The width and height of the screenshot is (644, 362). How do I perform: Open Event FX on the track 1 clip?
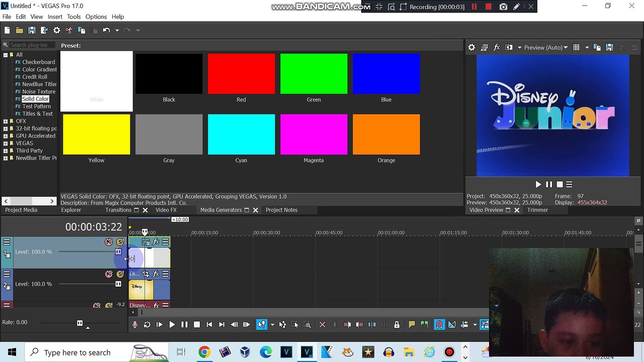tap(156, 242)
